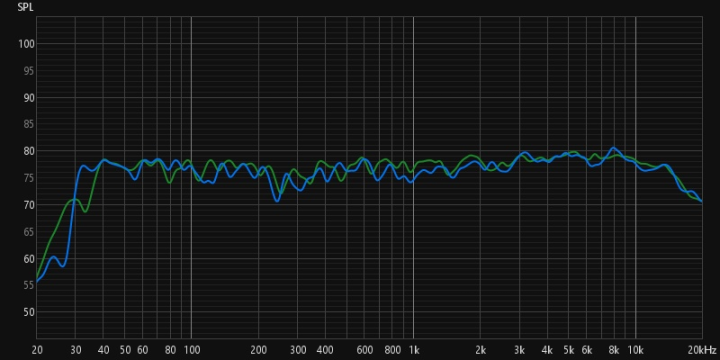Click the 85 dB SPL axis label
This screenshot has width=720, height=360.
point(28,124)
